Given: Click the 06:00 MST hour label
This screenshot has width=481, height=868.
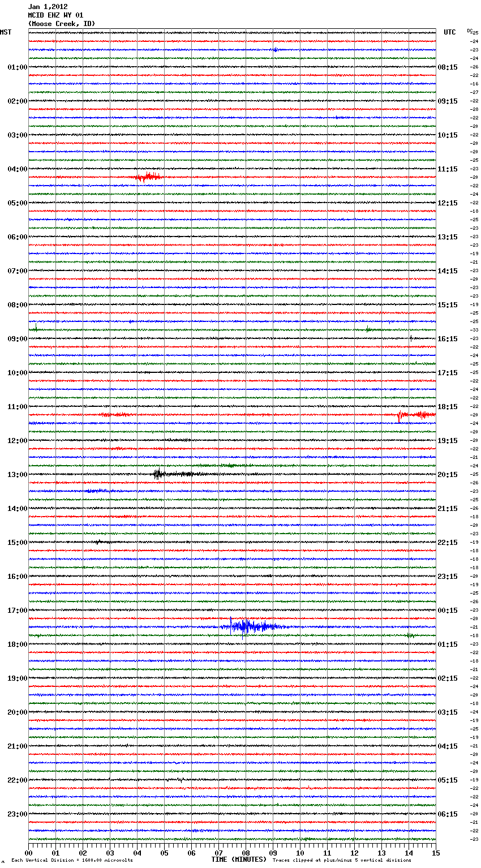Looking at the screenshot, I should [x=18, y=237].
